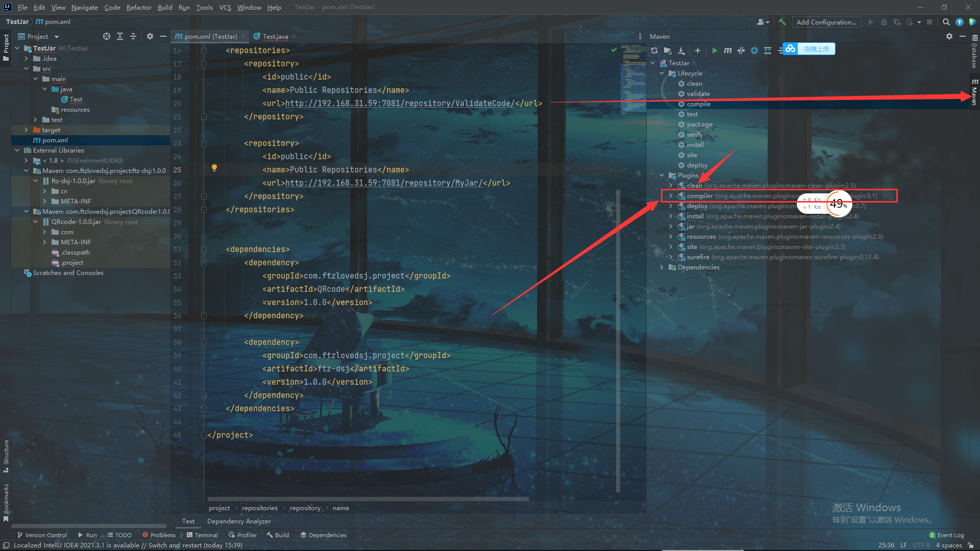Click generate sources and update folders icon
Viewport: 980px width, 551px height.
668,51
